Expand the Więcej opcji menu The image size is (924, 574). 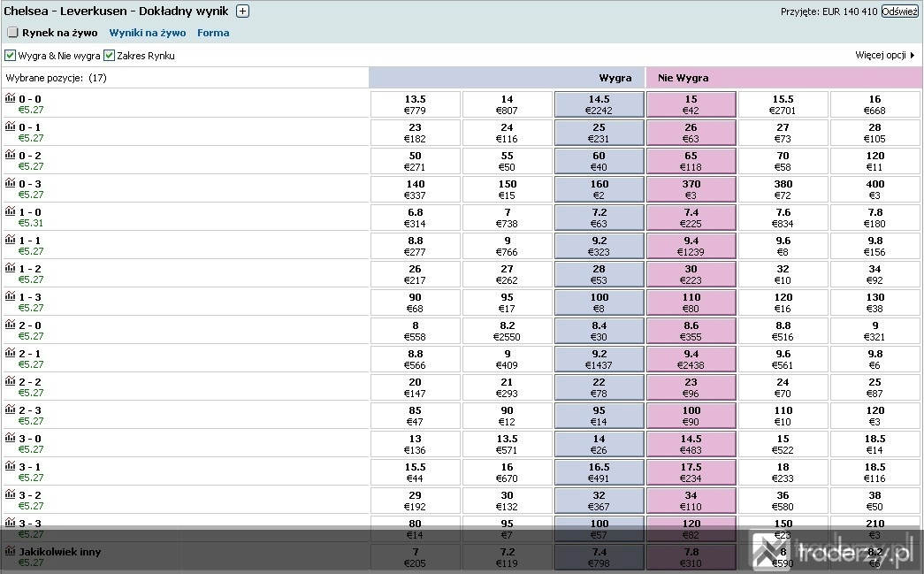pos(884,55)
